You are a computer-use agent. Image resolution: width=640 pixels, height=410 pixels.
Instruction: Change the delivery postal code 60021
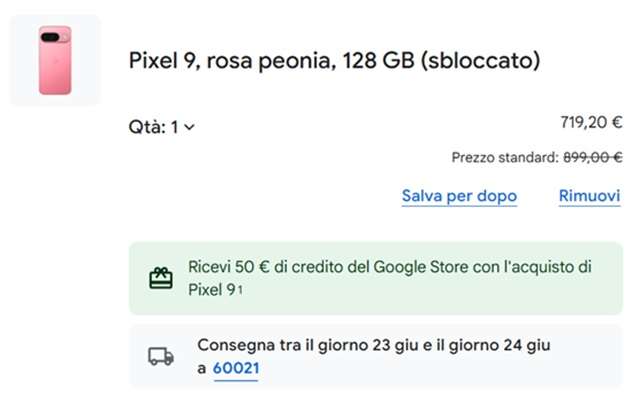(236, 369)
